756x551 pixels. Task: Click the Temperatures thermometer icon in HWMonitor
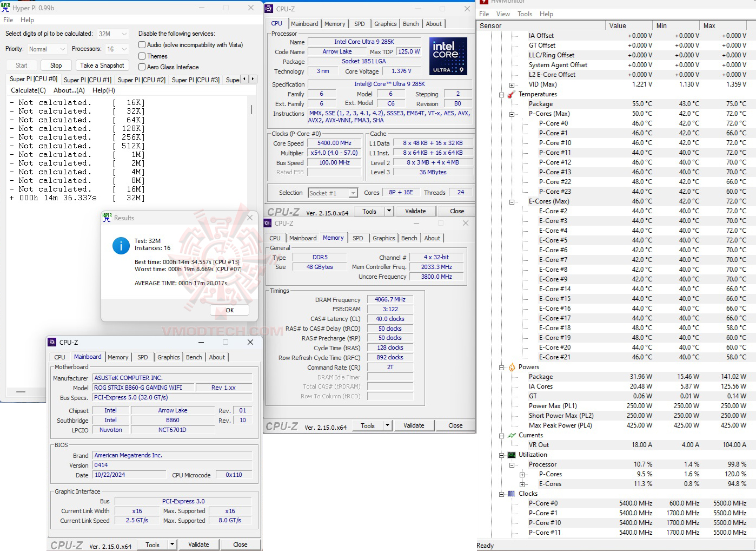[511, 94]
